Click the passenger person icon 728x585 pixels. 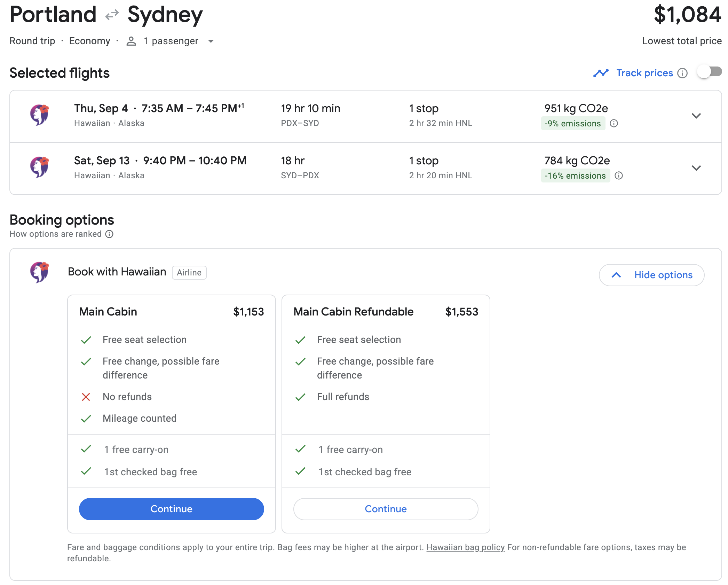pos(131,41)
